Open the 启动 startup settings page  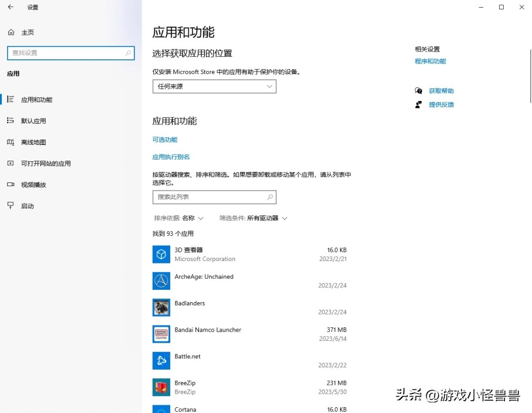coord(28,206)
